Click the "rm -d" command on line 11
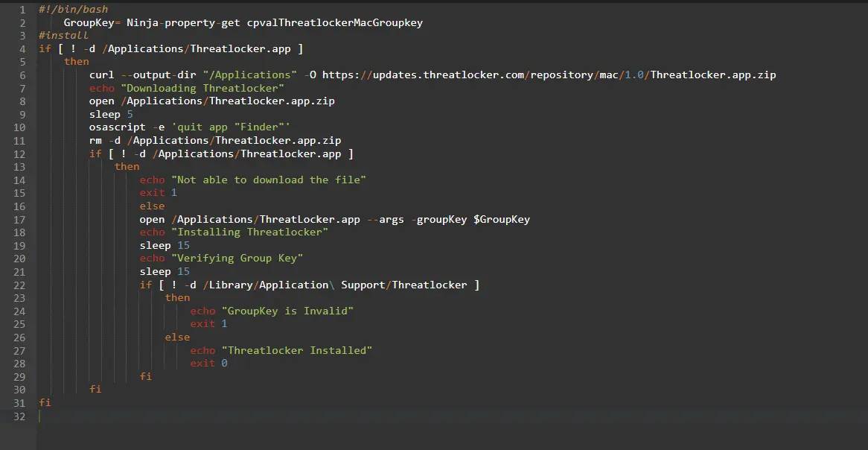The height and width of the screenshot is (450, 868). point(105,141)
